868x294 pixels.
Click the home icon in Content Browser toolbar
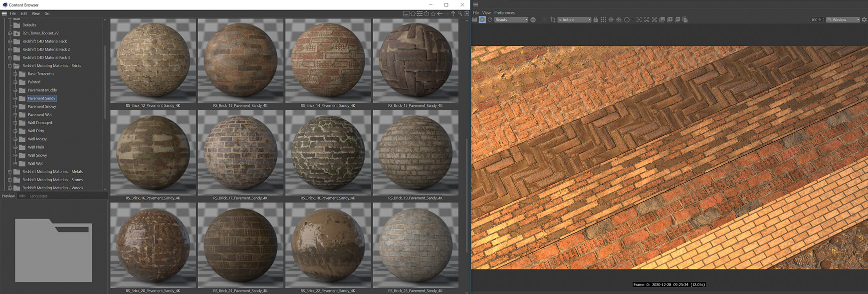click(x=413, y=13)
